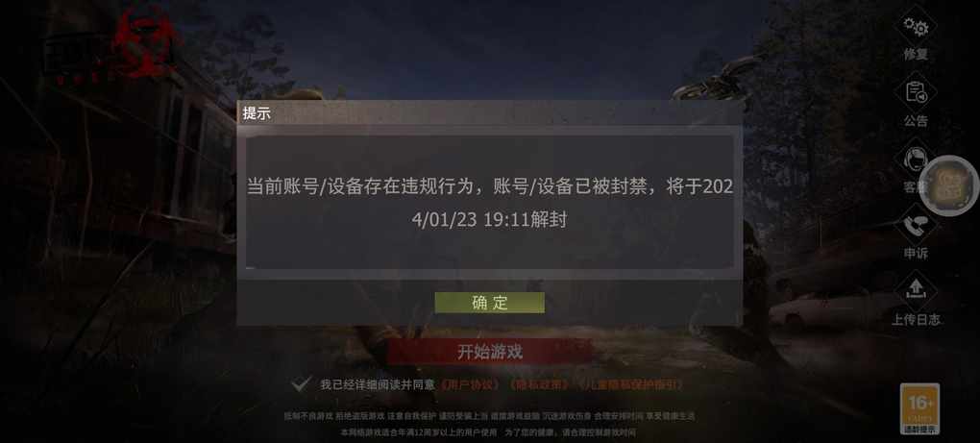This screenshot has width=980, height=443.
Task: Tap the 16+ age rating badge
Action: (x=920, y=408)
